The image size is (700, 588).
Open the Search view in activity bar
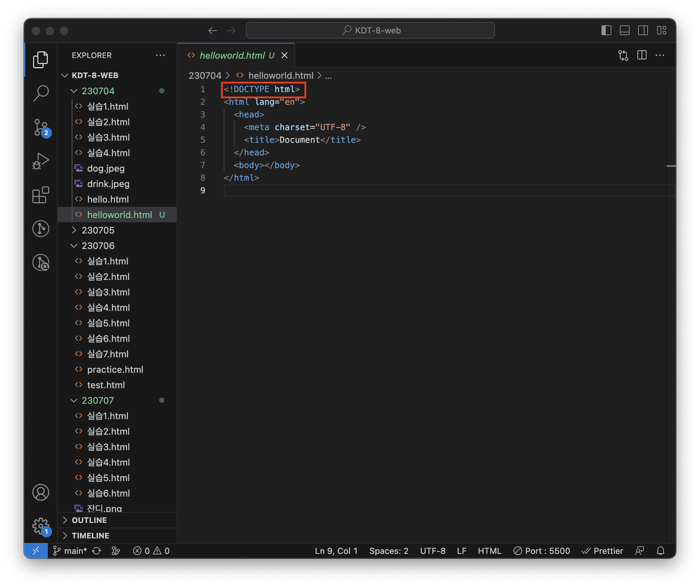coord(41,93)
